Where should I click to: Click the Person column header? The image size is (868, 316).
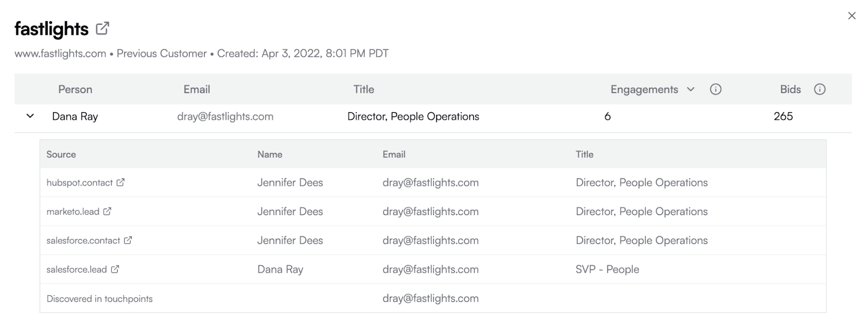pos(75,89)
